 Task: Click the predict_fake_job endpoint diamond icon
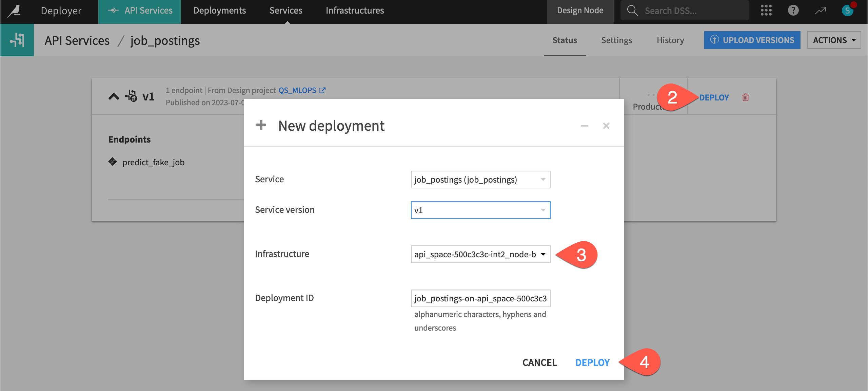[113, 162]
